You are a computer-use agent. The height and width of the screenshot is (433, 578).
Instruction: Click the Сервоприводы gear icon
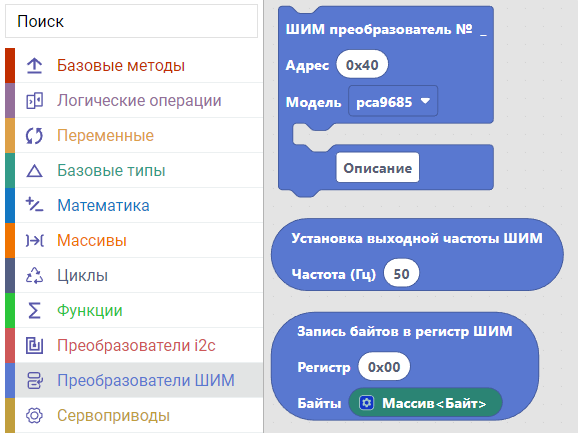[34, 415]
